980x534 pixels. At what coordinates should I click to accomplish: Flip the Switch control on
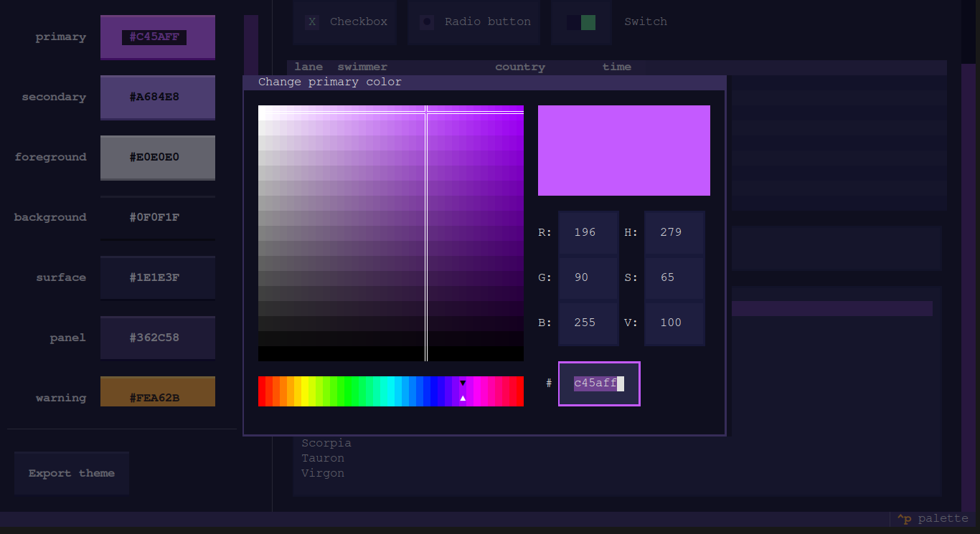[581, 22]
